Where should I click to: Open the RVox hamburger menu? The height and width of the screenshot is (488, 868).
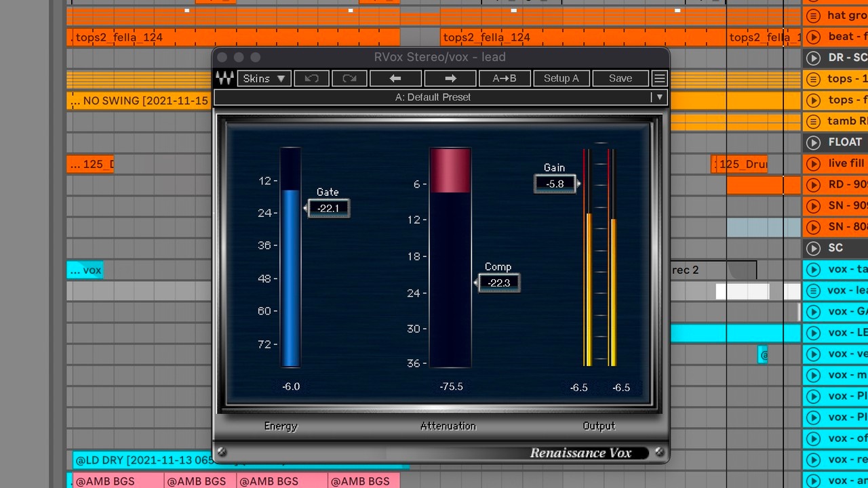659,79
